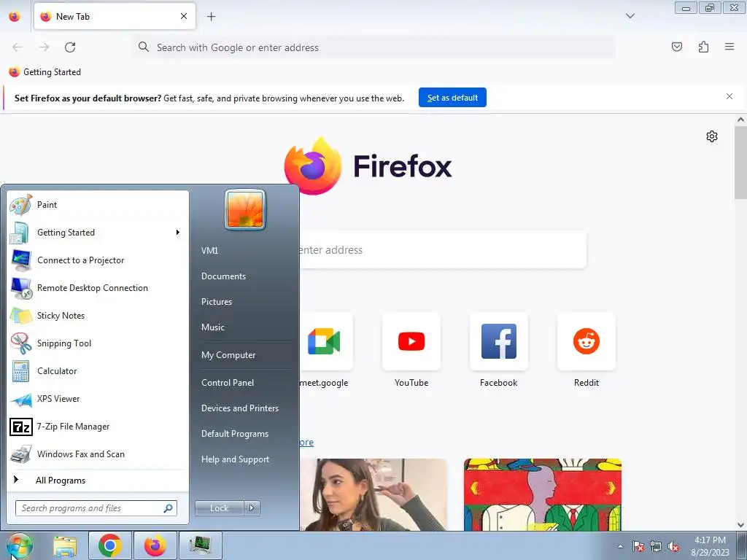Click Set as default button

(452, 98)
